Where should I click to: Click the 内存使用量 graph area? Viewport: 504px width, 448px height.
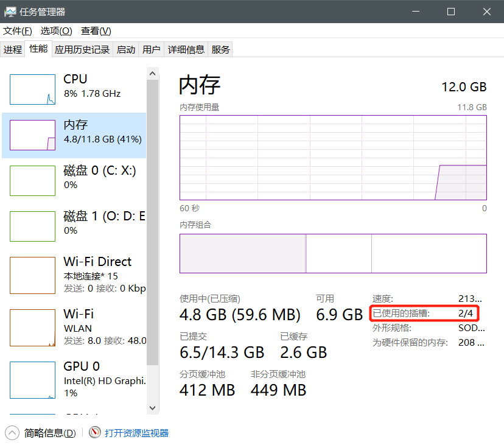pos(333,158)
